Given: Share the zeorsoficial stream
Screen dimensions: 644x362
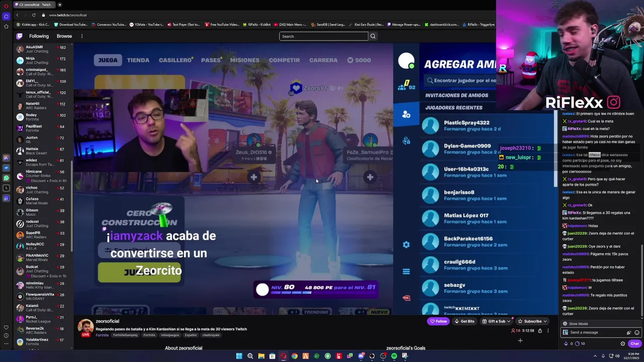Looking at the screenshot, I should click(x=540, y=330).
